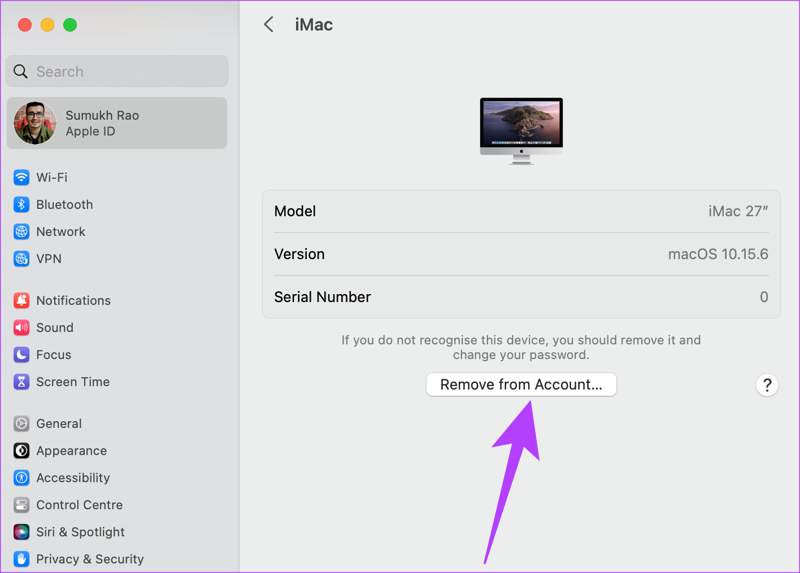
Task: Open Accessibility settings label
Action: click(x=73, y=477)
